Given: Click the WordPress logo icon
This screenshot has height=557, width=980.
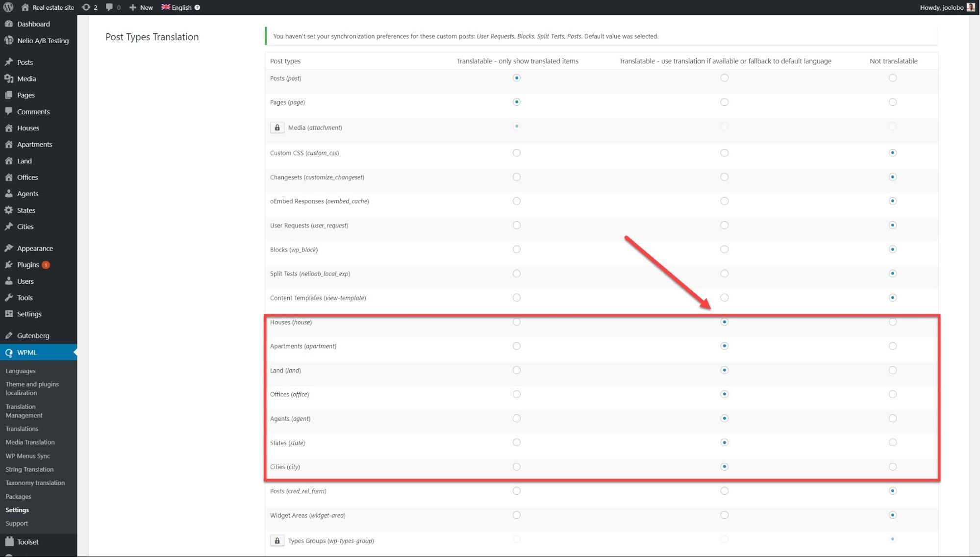Looking at the screenshot, I should click(x=8, y=7).
